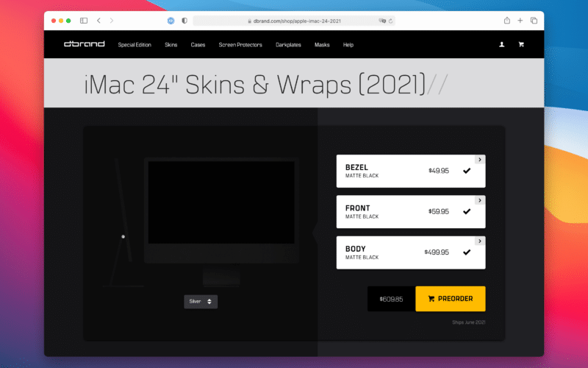
Task: Click the yellow Preorder button
Action: tap(451, 299)
